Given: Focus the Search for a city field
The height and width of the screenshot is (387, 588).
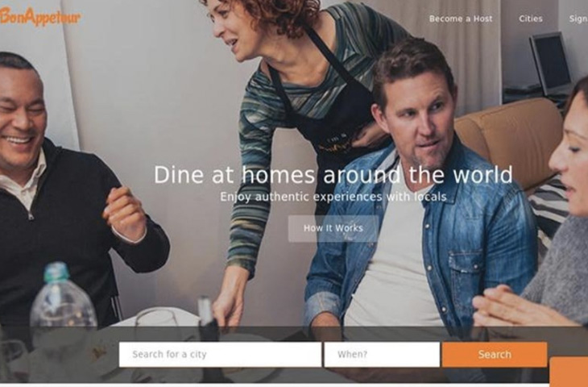Looking at the screenshot, I should [x=220, y=354].
